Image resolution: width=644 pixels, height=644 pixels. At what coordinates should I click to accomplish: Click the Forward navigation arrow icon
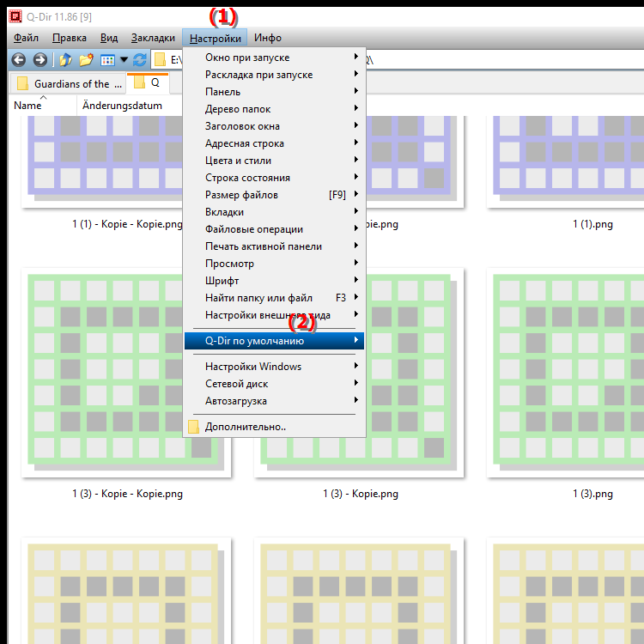pyautogui.click(x=39, y=60)
